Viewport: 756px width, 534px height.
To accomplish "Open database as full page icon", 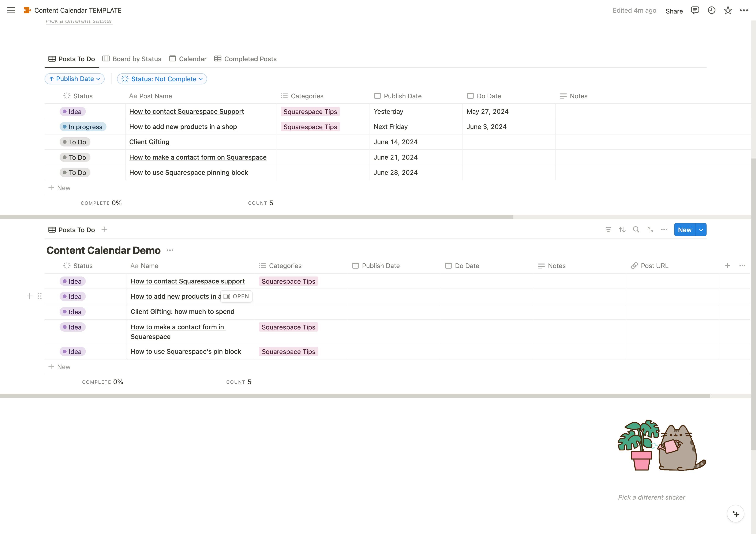I will [650, 230].
